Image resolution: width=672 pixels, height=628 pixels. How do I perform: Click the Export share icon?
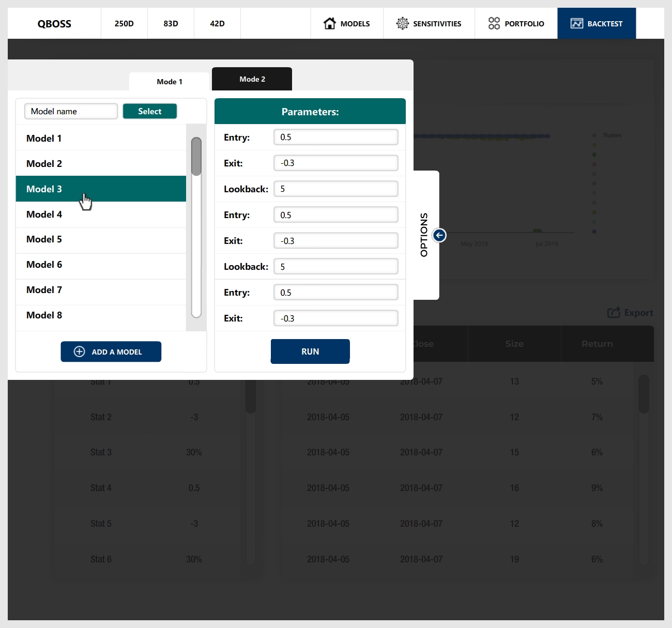(614, 313)
